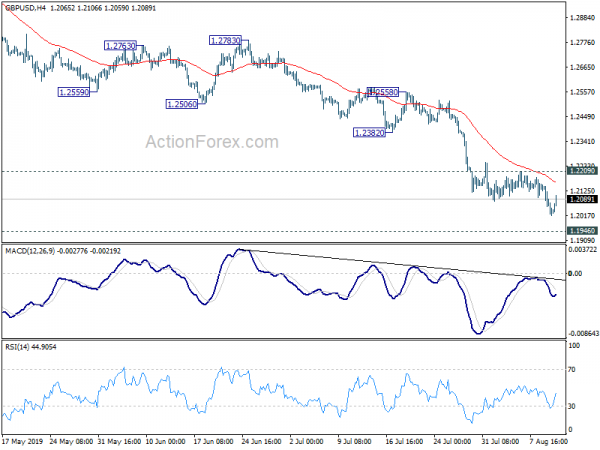
Task: Click the 31 Jul 08:00 date label
Action: (501, 442)
